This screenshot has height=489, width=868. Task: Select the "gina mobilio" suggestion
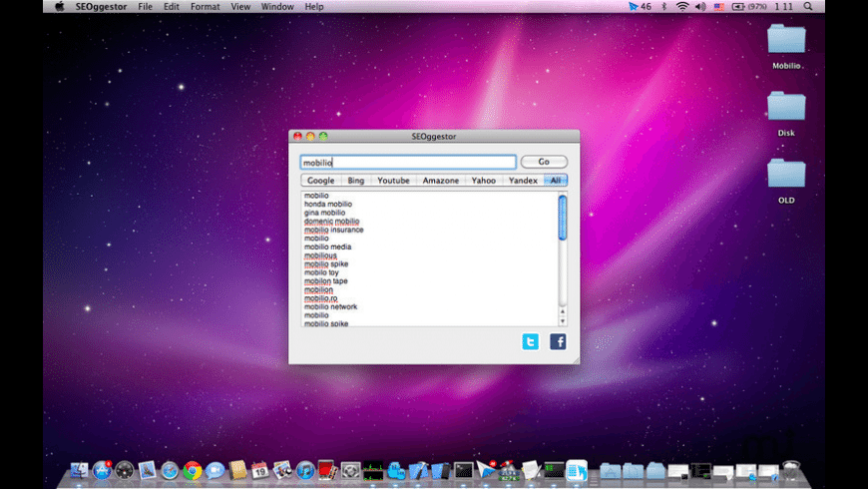(324, 213)
